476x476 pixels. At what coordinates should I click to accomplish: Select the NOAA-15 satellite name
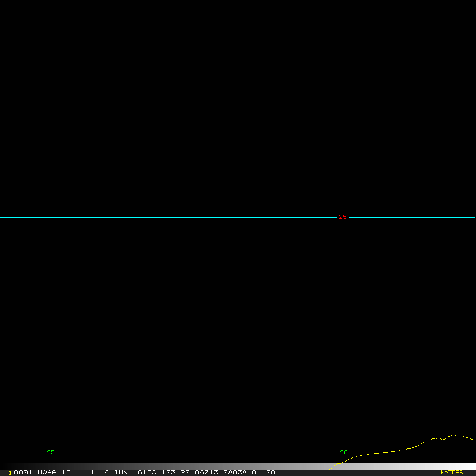click(x=54, y=472)
